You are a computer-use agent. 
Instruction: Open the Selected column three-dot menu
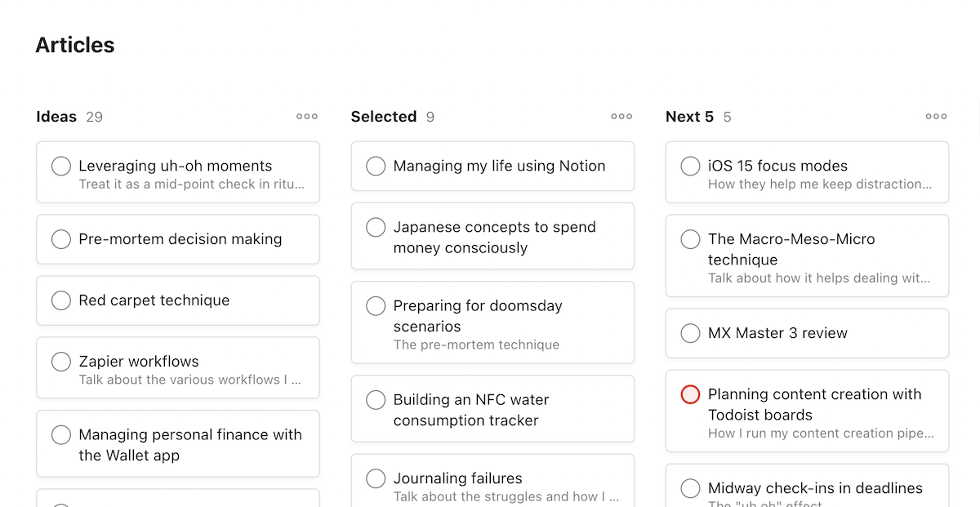point(621,117)
